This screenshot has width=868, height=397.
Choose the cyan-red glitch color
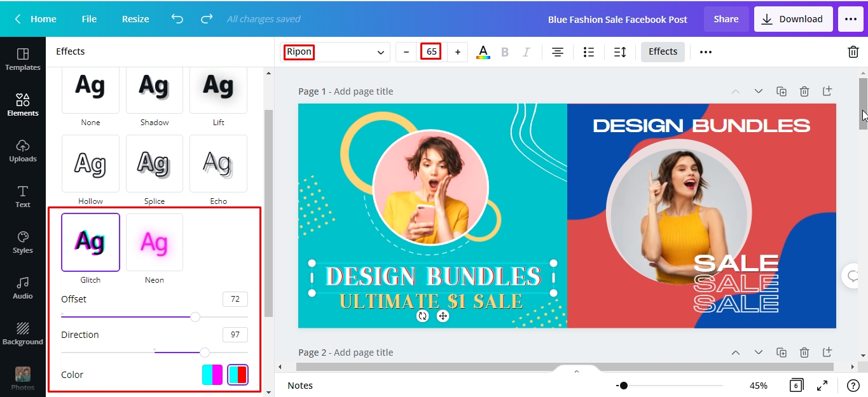pos(238,375)
